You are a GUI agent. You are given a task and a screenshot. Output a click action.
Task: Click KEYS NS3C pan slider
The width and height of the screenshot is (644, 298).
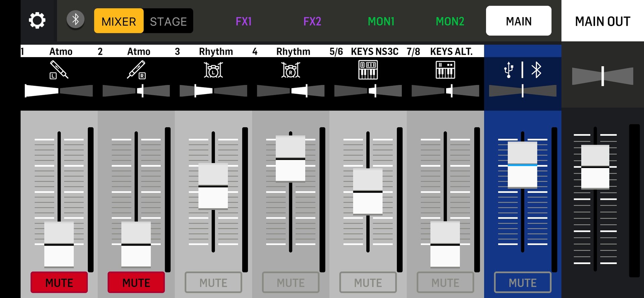368,91
